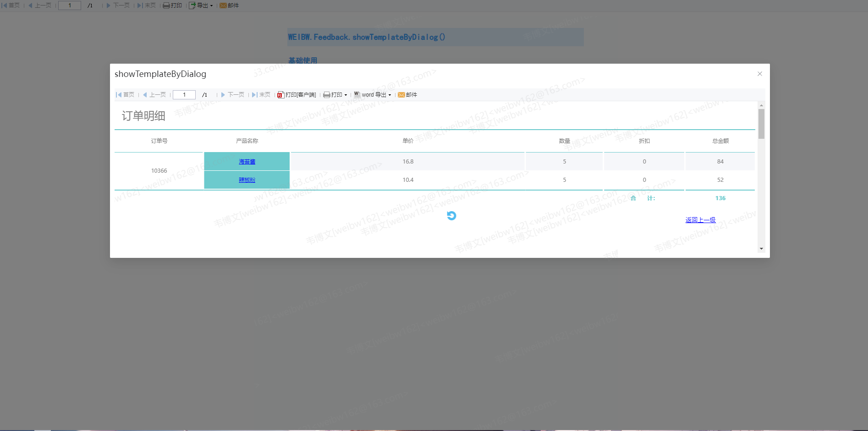Click the scrollbar down arrow in dialog
The image size is (868, 431).
(761, 249)
